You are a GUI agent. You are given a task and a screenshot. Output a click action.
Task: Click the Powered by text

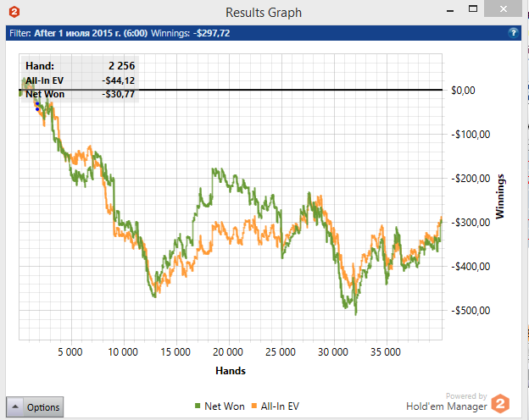coord(466,395)
